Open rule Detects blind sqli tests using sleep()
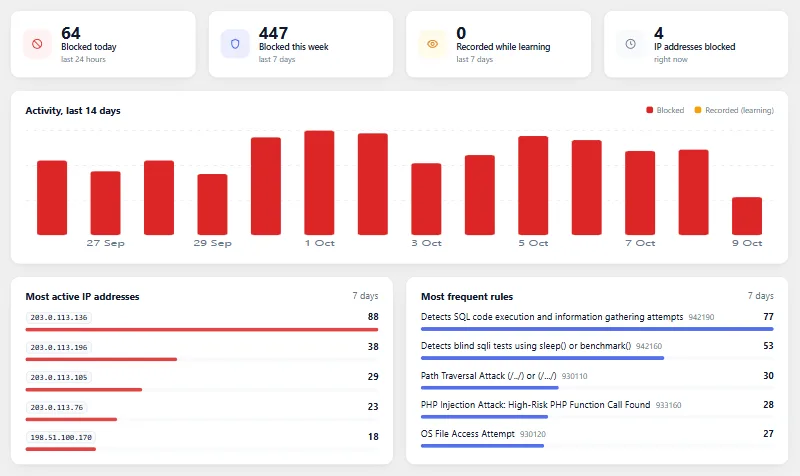 pos(526,346)
